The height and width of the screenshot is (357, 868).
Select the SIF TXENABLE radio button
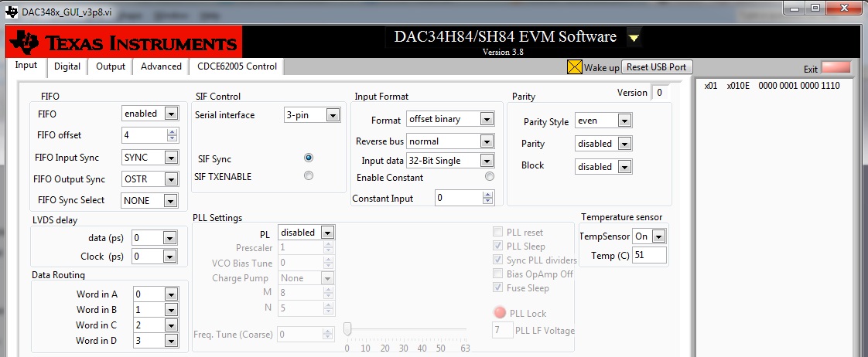click(x=309, y=175)
